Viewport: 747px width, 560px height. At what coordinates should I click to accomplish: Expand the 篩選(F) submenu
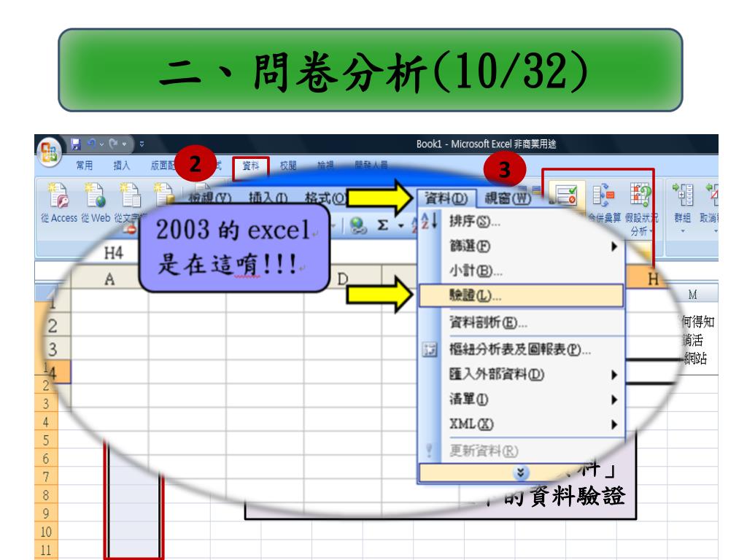[x=521, y=246]
